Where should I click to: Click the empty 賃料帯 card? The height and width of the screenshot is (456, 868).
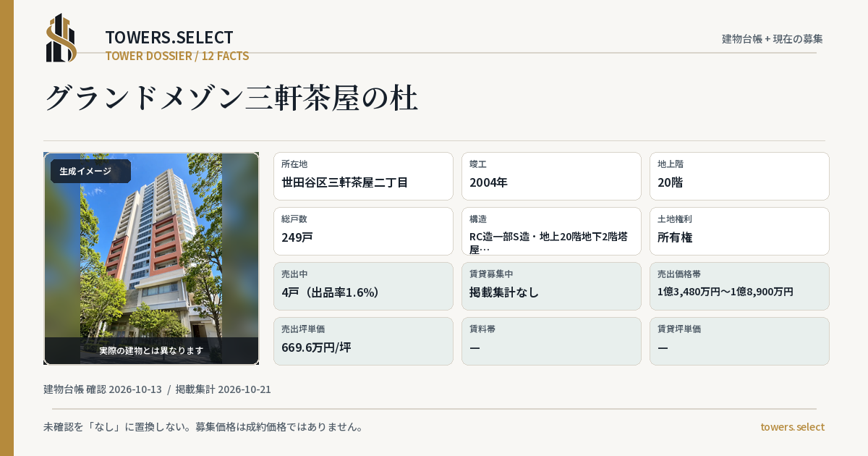tap(551, 341)
